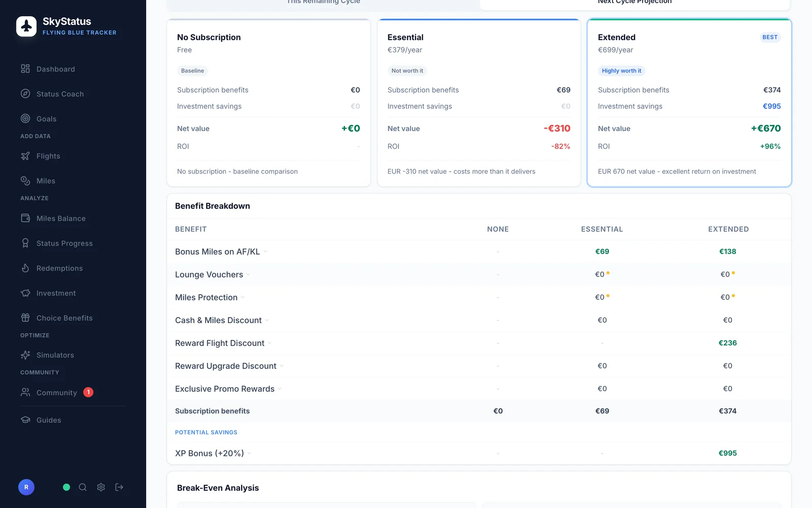Click the Dashboard grid icon
This screenshot has height=508, width=812.
[x=25, y=69]
